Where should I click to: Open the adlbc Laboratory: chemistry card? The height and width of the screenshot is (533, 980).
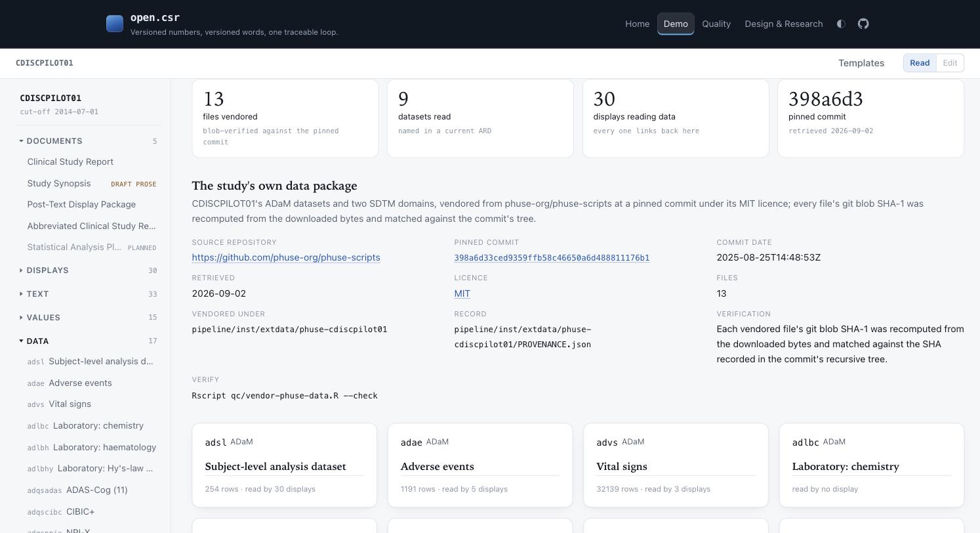click(872, 465)
